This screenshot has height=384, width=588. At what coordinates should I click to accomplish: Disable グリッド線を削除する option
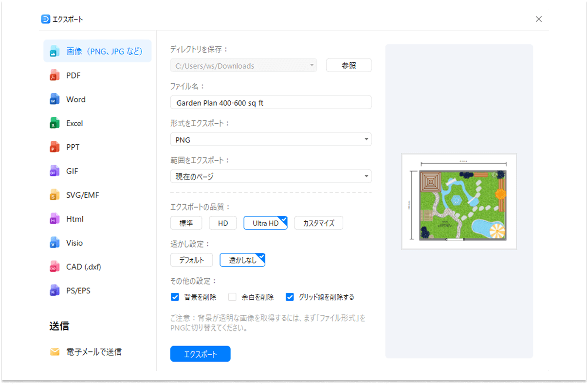click(x=290, y=297)
